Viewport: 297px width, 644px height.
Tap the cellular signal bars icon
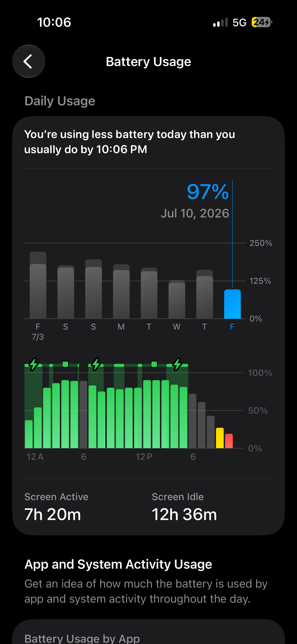220,22
